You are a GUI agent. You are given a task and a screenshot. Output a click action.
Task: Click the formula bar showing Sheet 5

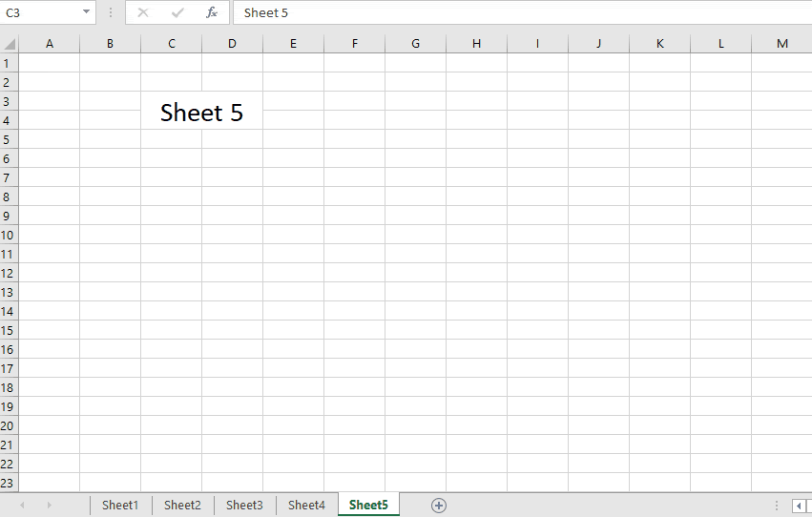tap(522, 12)
